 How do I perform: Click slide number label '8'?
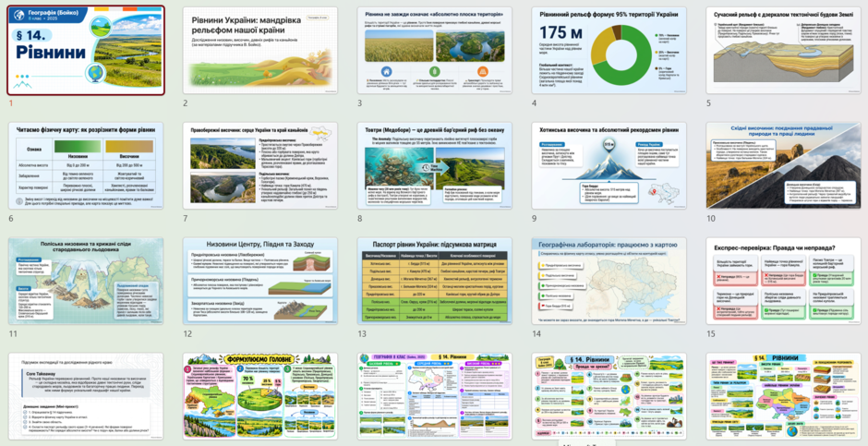pos(360,218)
